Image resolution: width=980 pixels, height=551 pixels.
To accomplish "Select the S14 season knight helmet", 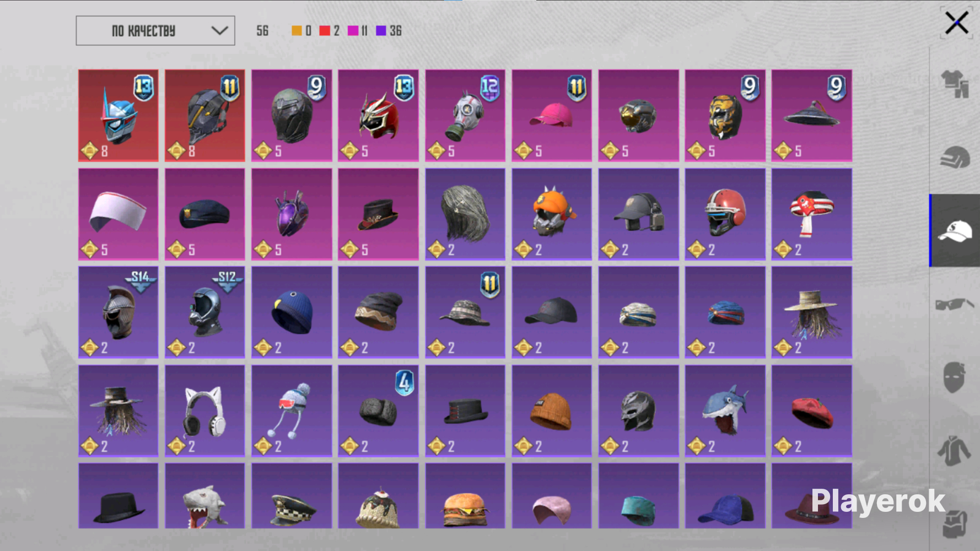I will click(118, 312).
